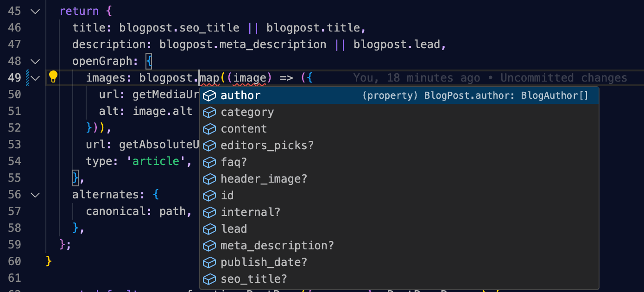Choose internal? from the suggestions
Image resolution: width=644 pixels, height=292 pixels.
399,212
